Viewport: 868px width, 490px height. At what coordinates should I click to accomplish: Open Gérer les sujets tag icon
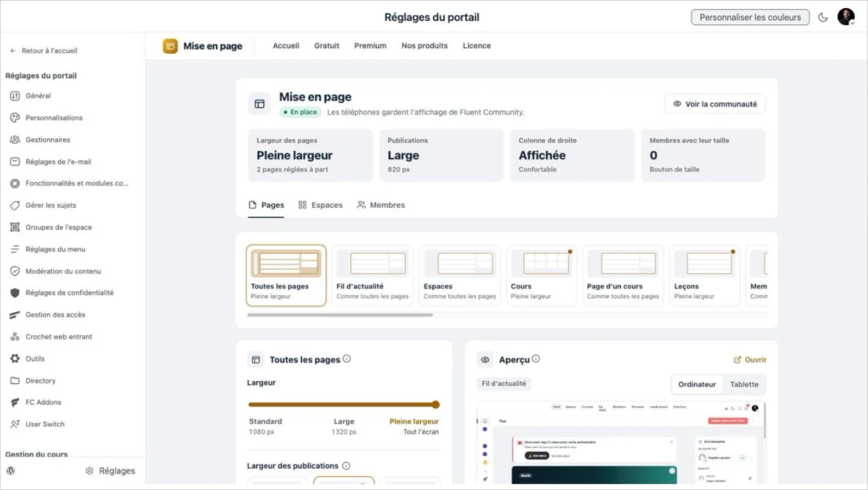pyautogui.click(x=15, y=205)
